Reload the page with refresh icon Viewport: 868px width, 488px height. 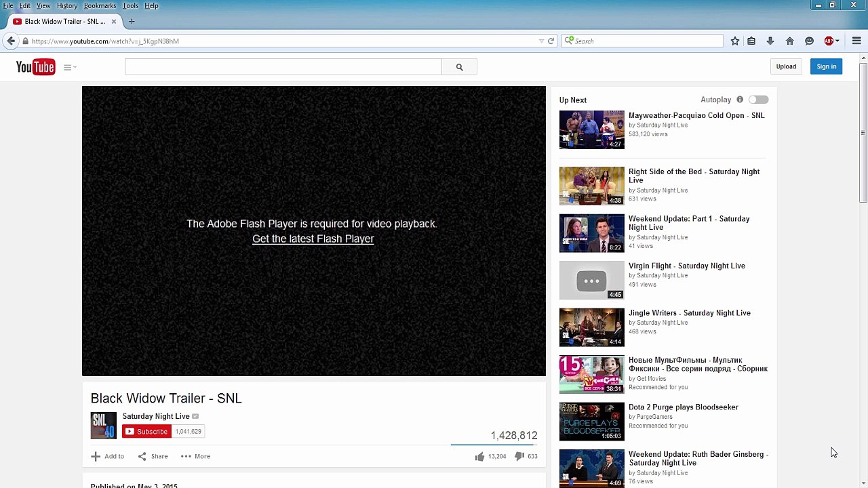click(551, 41)
